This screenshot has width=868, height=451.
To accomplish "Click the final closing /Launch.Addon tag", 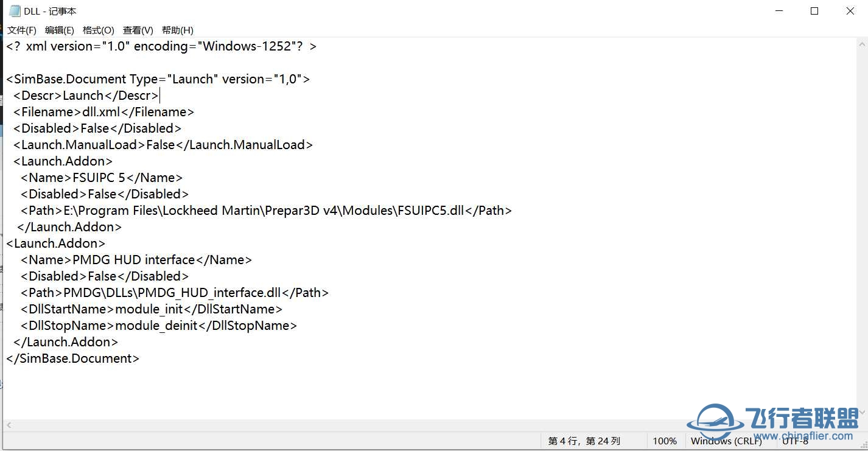I will (x=66, y=342).
